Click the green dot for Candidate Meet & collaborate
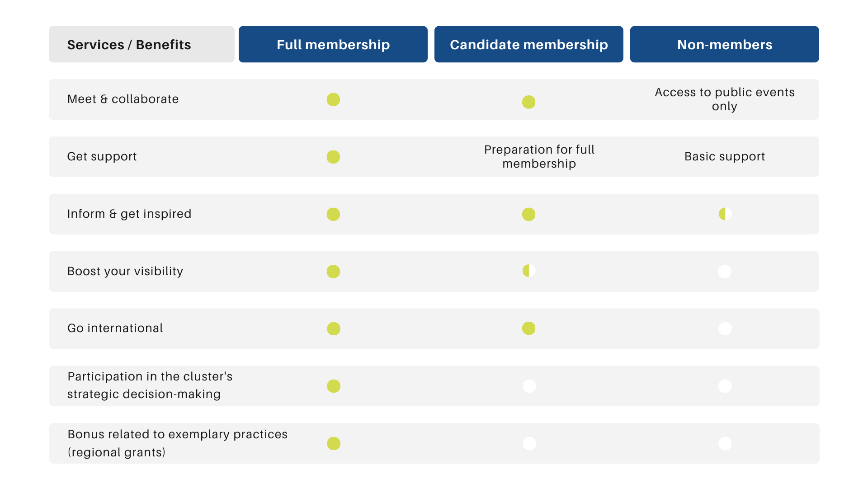The width and height of the screenshot is (868, 488). (529, 102)
